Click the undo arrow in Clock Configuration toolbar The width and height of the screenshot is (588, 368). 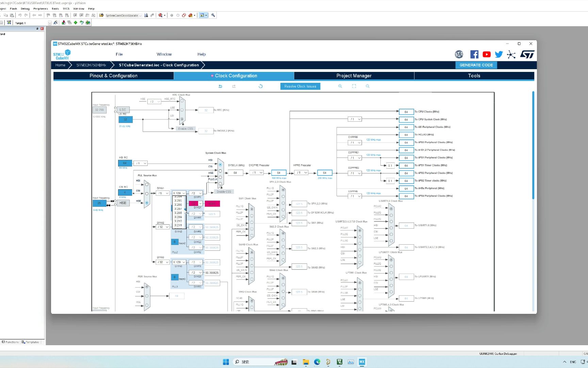coord(220,86)
